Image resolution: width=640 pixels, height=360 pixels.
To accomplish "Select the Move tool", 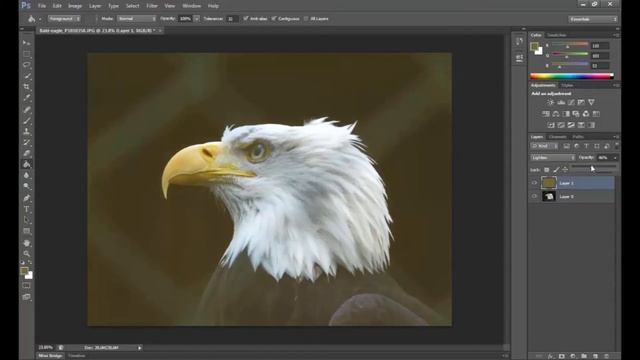I will coord(27,43).
